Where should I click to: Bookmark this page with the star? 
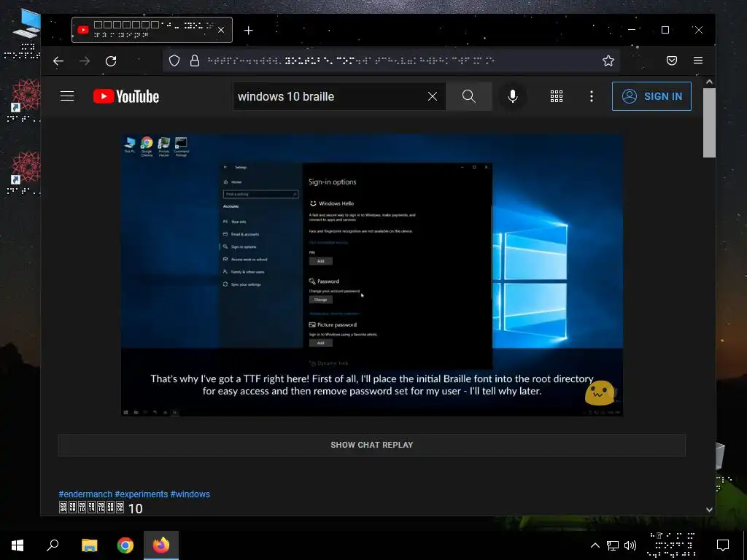608,61
